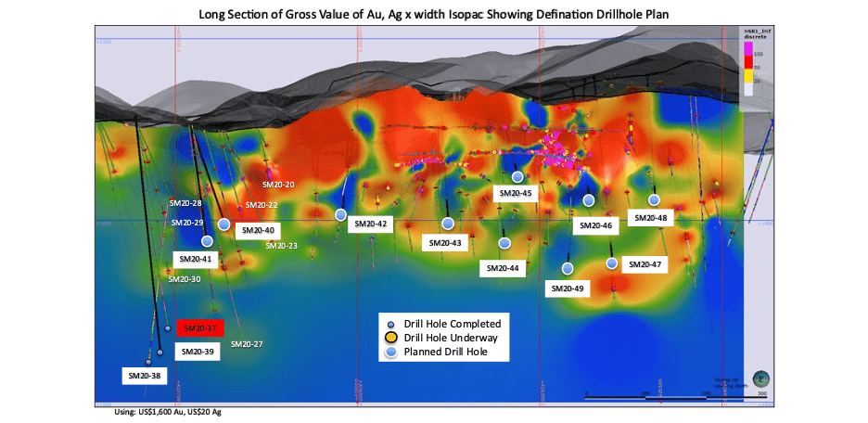Screen dimensions: 868x423
Task: Click the SM20-45 label box
Action: tap(516, 194)
